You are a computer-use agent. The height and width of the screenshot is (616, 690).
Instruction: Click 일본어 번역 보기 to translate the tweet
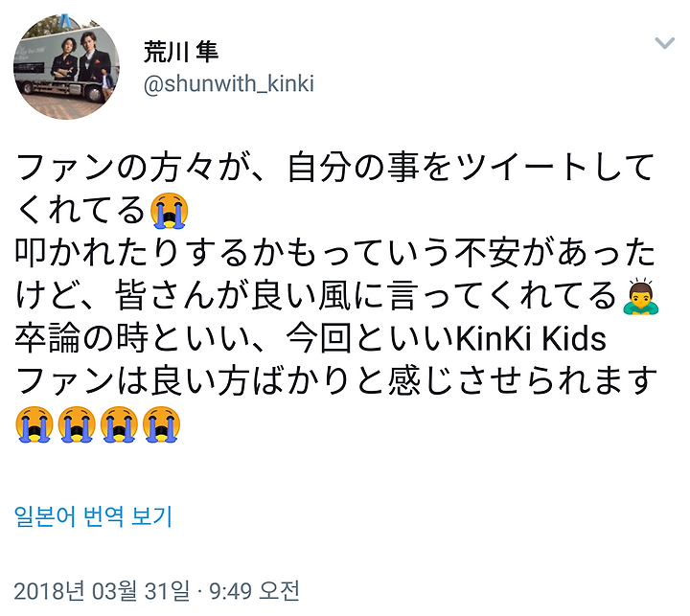[93, 516]
